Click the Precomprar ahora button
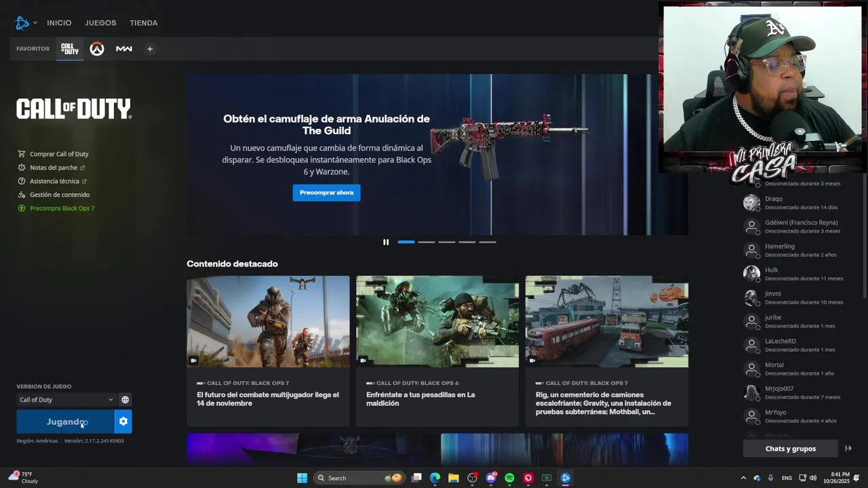The width and height of the screenshot is (868, 488). [327, 192]
